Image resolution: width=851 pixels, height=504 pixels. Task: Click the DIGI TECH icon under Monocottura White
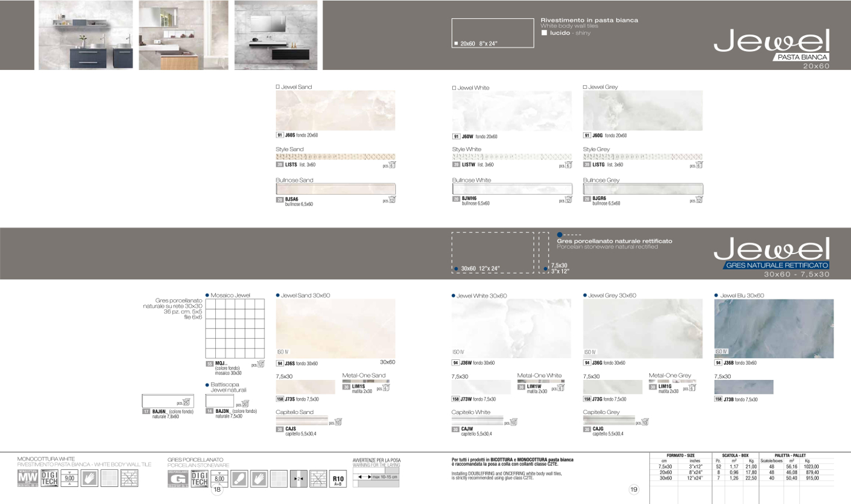click(x=49, y=478)
